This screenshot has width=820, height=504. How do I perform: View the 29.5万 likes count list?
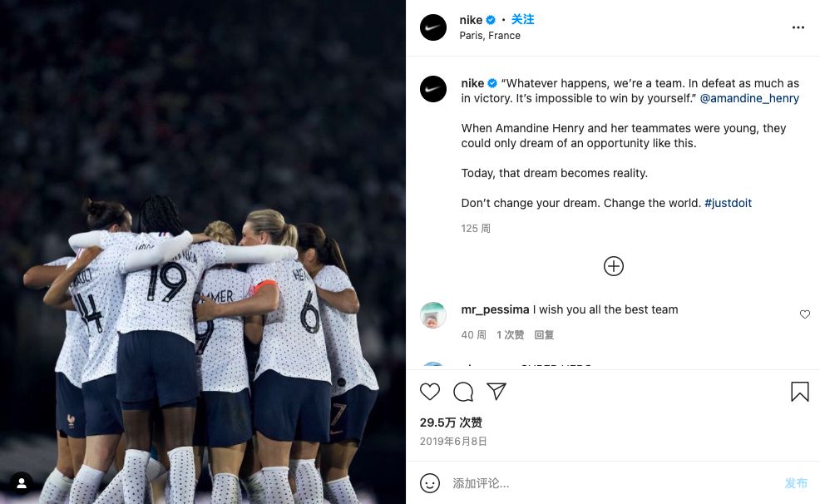451,422
